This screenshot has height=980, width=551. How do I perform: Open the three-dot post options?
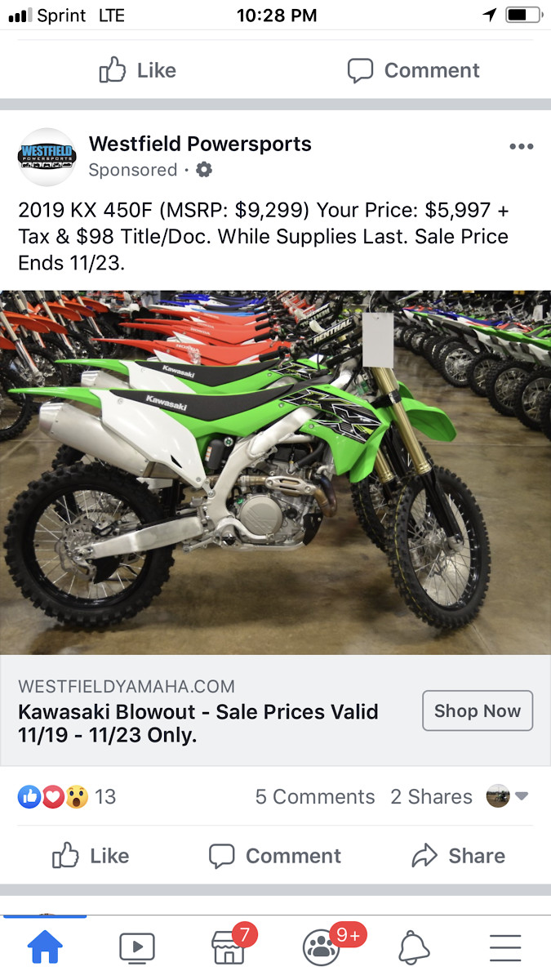[521, 146]
